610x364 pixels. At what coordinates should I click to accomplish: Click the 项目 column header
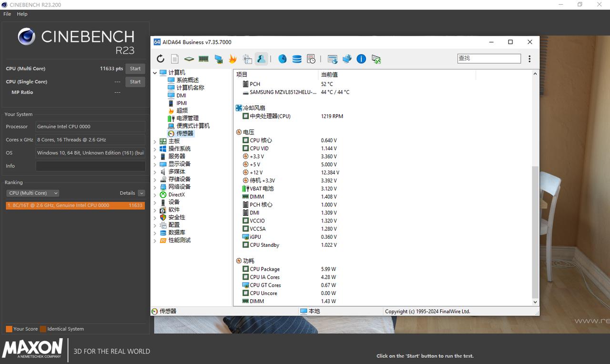click(276, 74)
